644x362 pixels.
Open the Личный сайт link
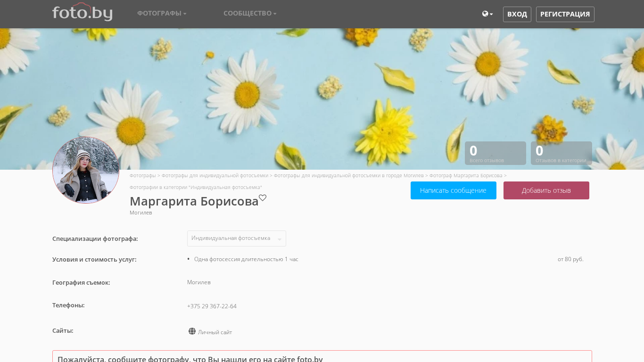[x=215, y=332]
